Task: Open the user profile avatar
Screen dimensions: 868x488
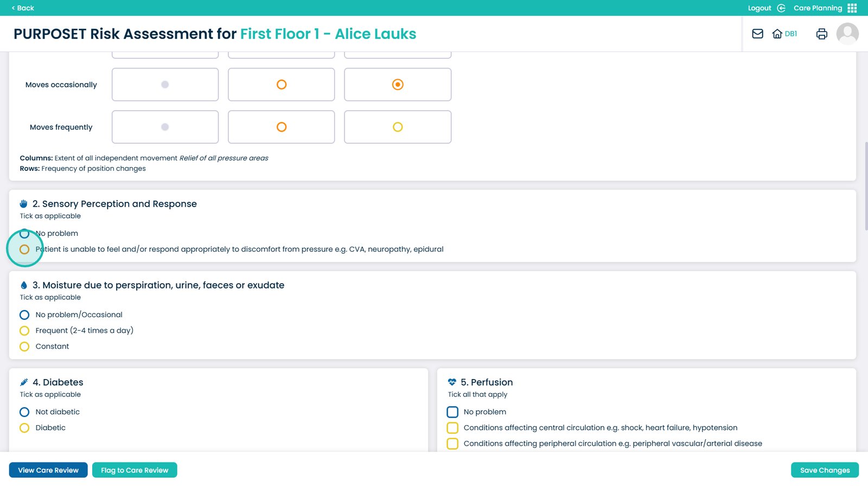Action: pyautogui.click(x=847, y=34)
